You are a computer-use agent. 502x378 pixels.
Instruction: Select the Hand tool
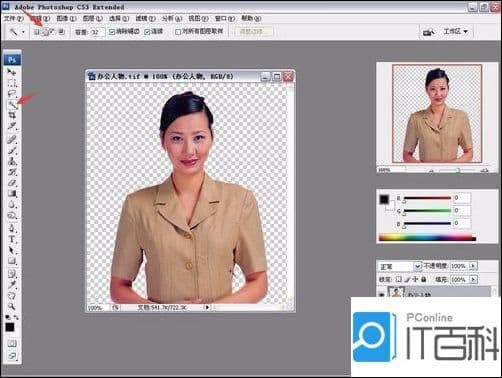pyautogui.click(x=12, y=296)
